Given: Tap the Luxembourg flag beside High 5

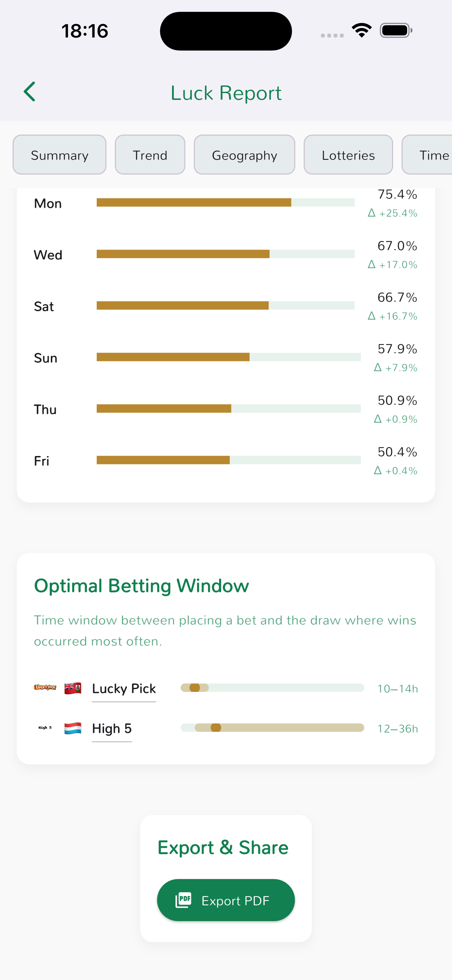Looking at the screenshot, I should [x=73, y=728].
